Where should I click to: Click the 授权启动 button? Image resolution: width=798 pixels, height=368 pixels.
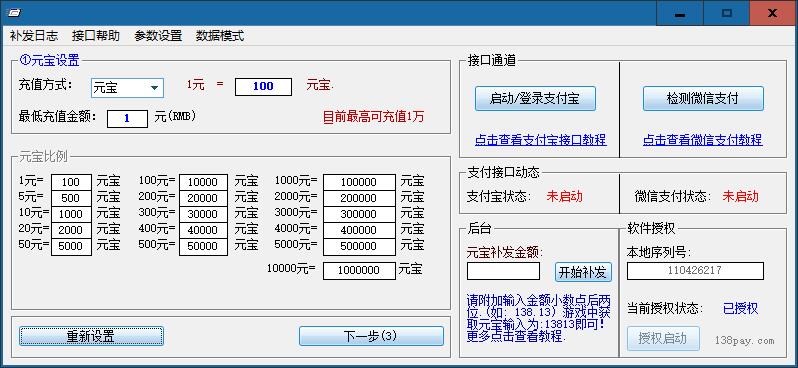click(x=663, y=338)
